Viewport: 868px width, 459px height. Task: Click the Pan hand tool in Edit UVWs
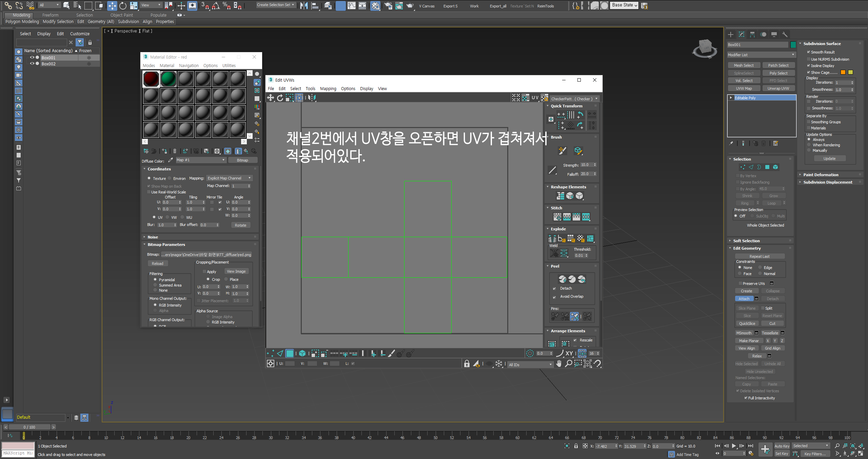click(x=559, y=364)
